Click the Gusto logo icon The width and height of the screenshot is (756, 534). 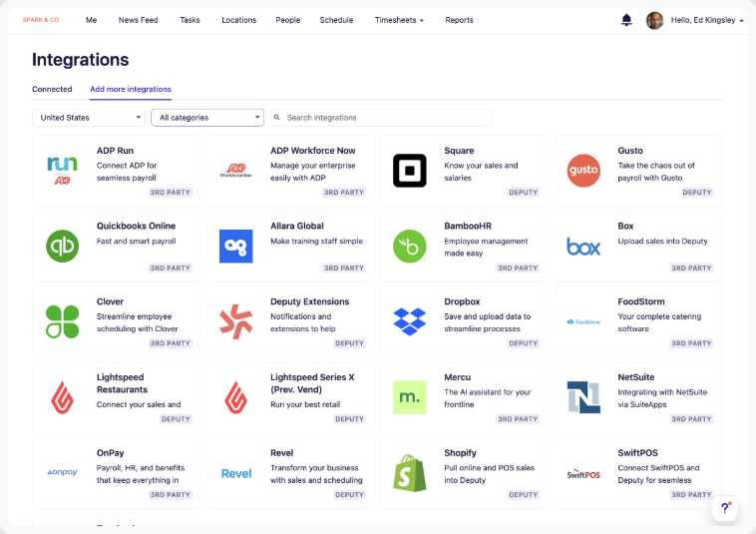583,171
